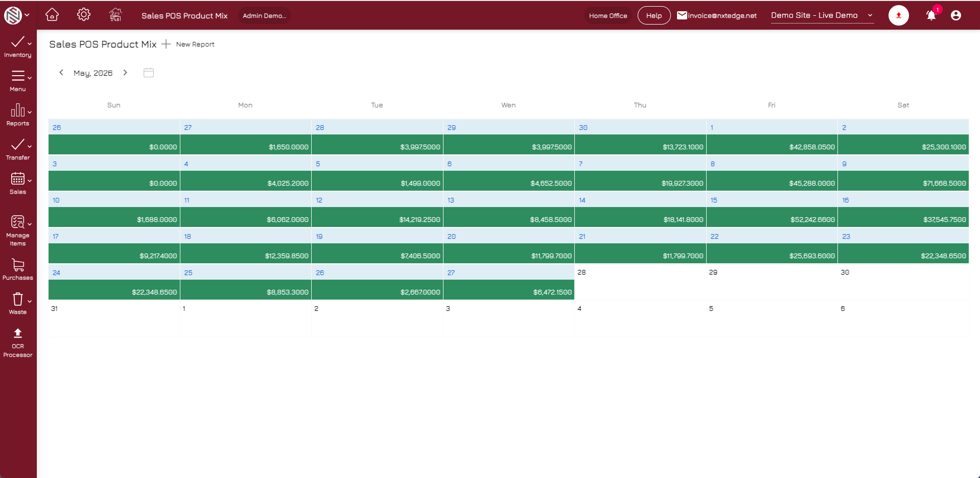Select the $8,458.5000 entry on May 13
The image size is (980, 478).
(509, 217)
